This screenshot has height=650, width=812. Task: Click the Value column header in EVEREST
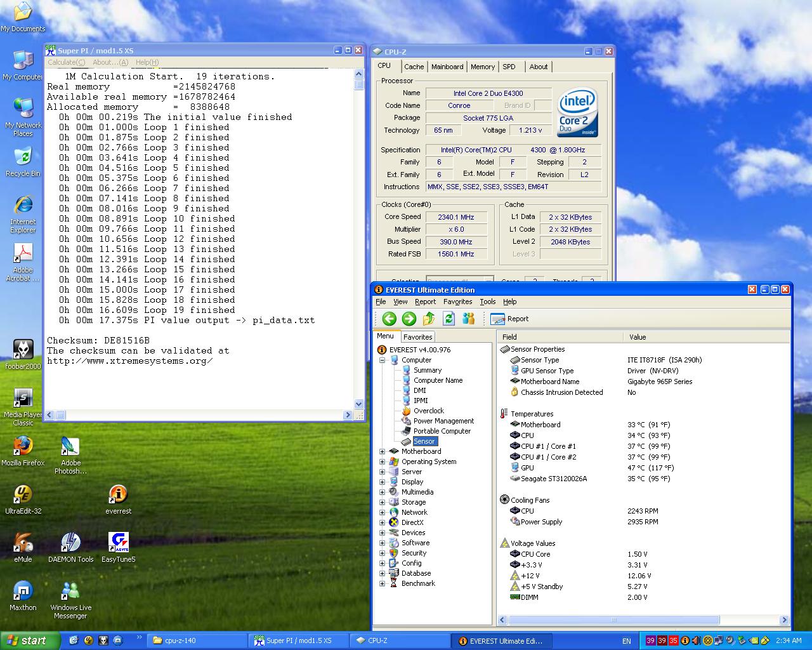(707, 337)
